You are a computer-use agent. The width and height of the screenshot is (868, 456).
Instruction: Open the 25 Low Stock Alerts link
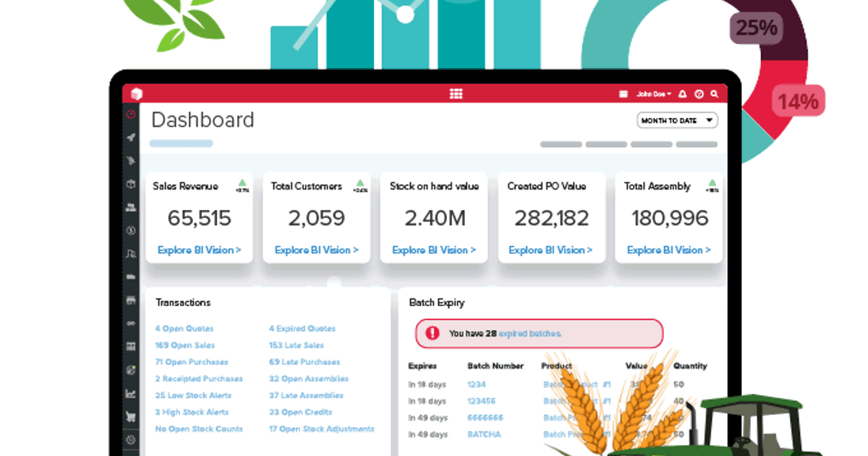pyautogui.click(x=193, y=395)
